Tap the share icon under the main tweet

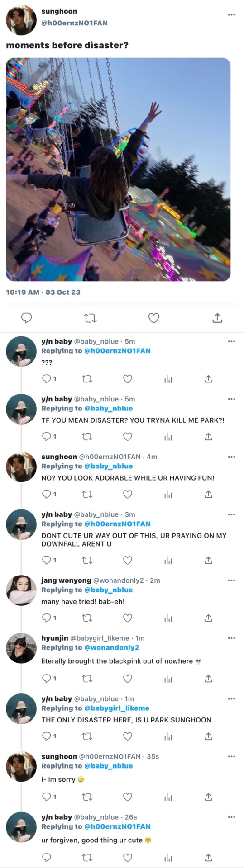(x=217, y=318)
